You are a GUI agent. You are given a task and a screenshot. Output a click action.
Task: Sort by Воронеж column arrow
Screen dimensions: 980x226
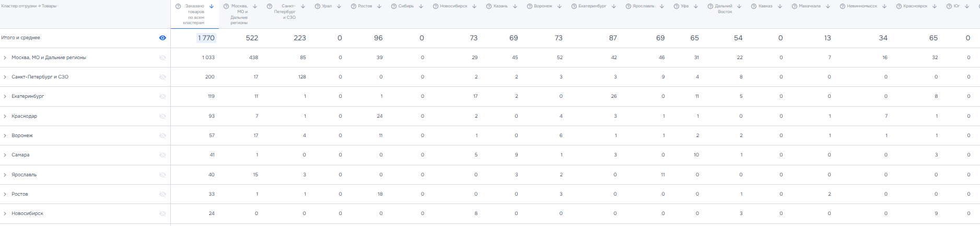point(559,6)
